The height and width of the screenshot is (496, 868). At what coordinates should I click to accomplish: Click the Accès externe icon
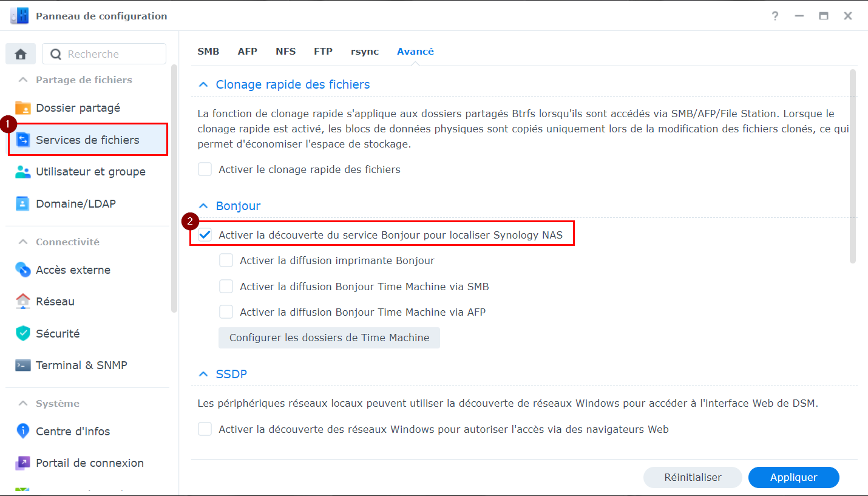tap(22, 270)
